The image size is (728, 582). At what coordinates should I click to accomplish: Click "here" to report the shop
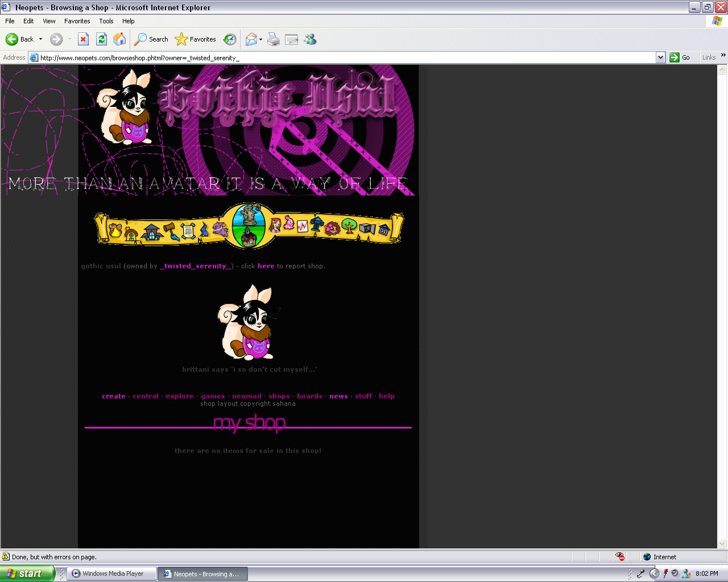266,265
